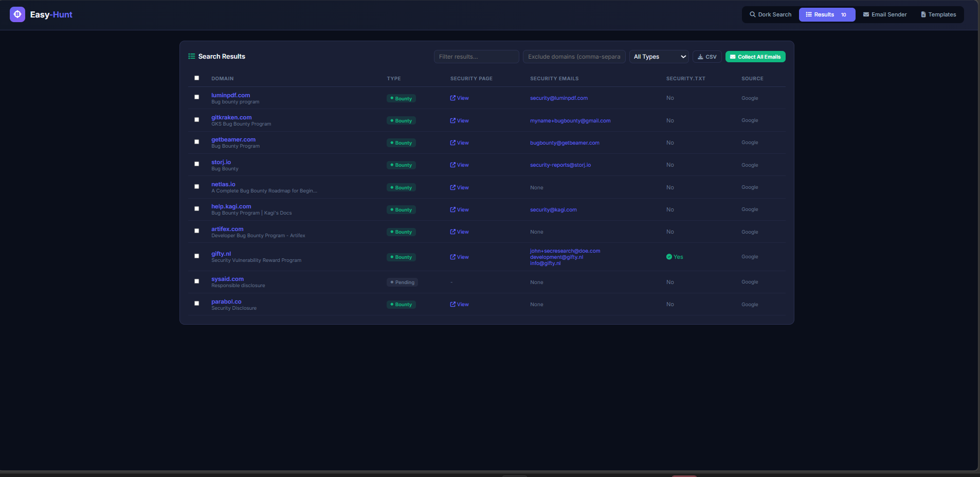Click the envelope icon in Collect All Emails
Screen dimensions: 980x477
point(733,57)
